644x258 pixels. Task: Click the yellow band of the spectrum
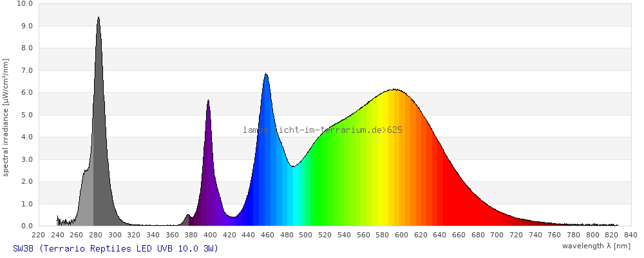[x=383, y=161]
